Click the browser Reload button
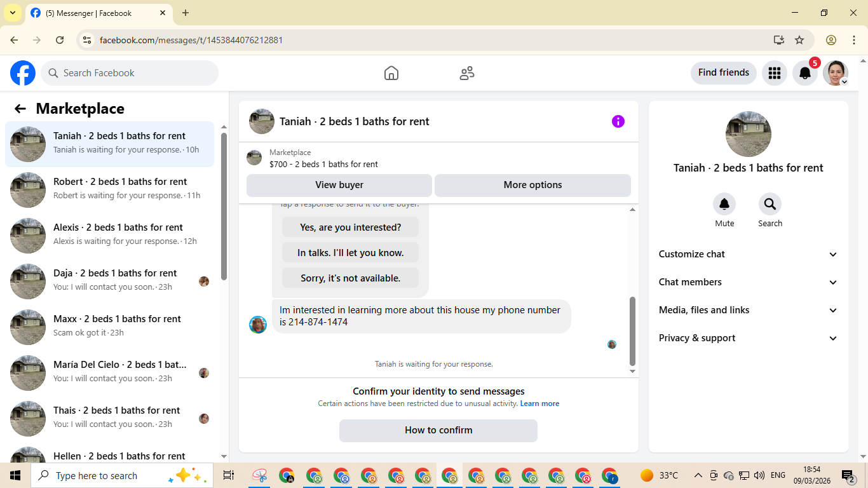Screen dimensions: 868x488 coord(60,40)
